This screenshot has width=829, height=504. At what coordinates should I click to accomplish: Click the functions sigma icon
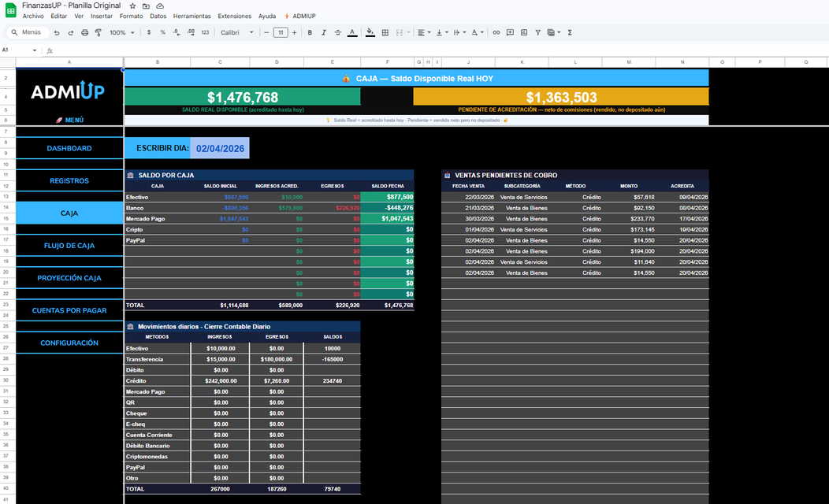click(x=570, y=32)
